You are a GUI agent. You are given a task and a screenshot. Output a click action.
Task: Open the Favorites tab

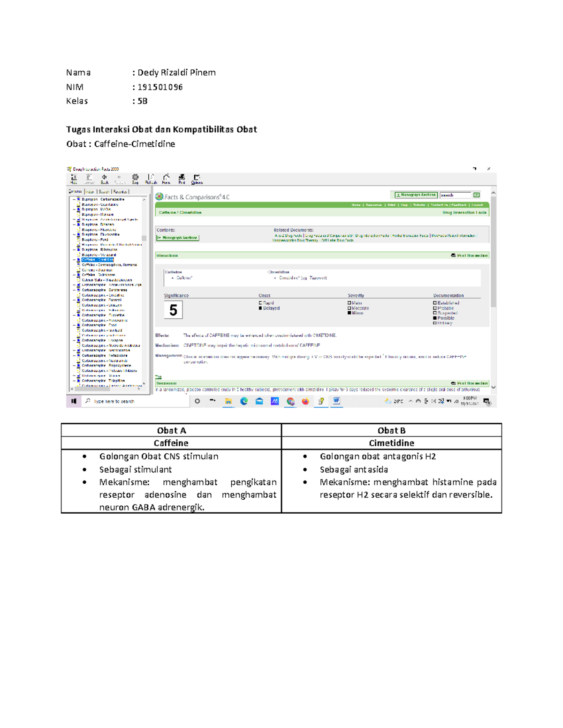[x=120, y=191]
